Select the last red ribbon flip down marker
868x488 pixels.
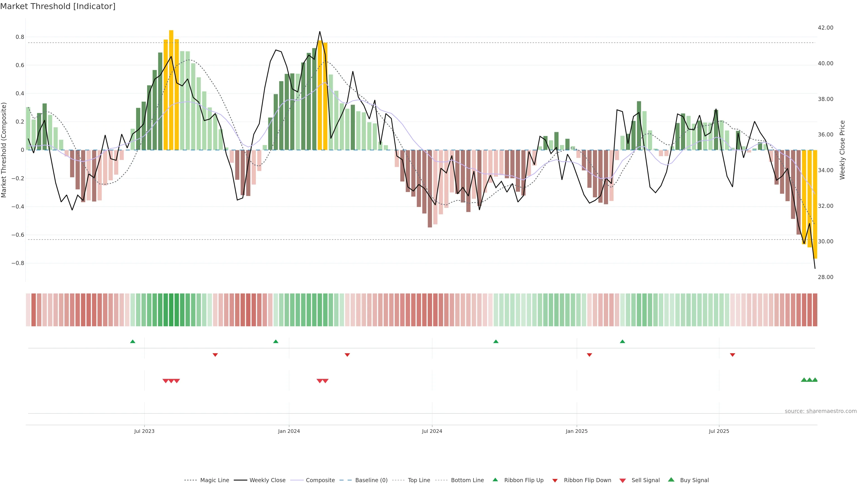pyautogui.click(x=732, y=355)
